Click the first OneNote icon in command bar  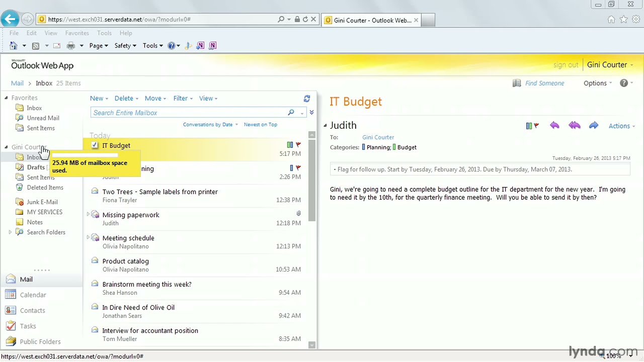pos(200,46)
